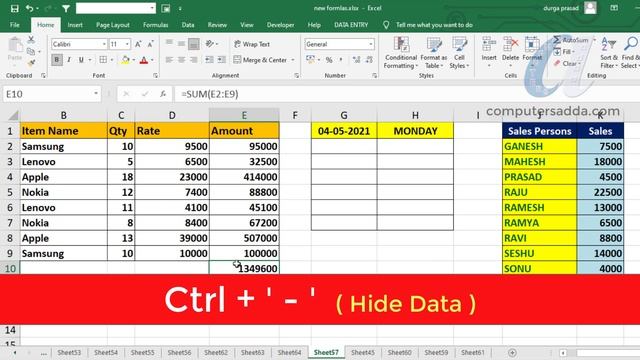Click the formula bar with =SUM(E2:E9)

click(406, 94)
